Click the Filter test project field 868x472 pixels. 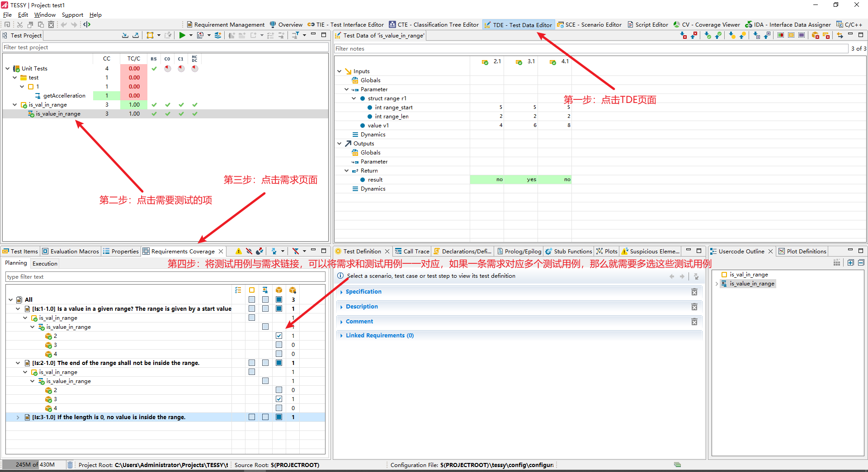(165, 47)
